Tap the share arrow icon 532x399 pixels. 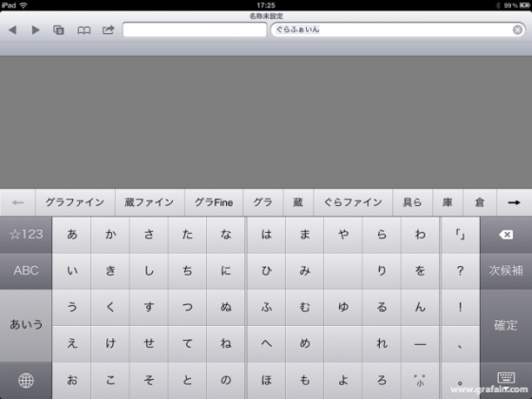pos(108,29)
